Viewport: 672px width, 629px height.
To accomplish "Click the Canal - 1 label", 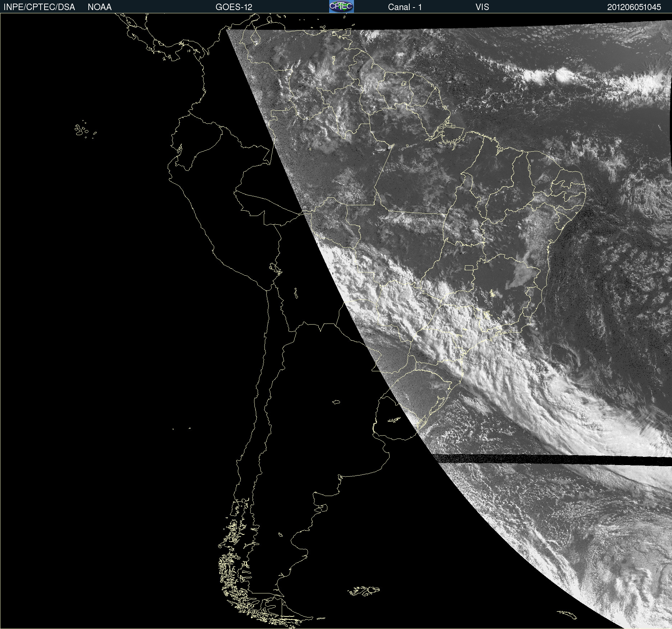I will click(x=405, y=7).
